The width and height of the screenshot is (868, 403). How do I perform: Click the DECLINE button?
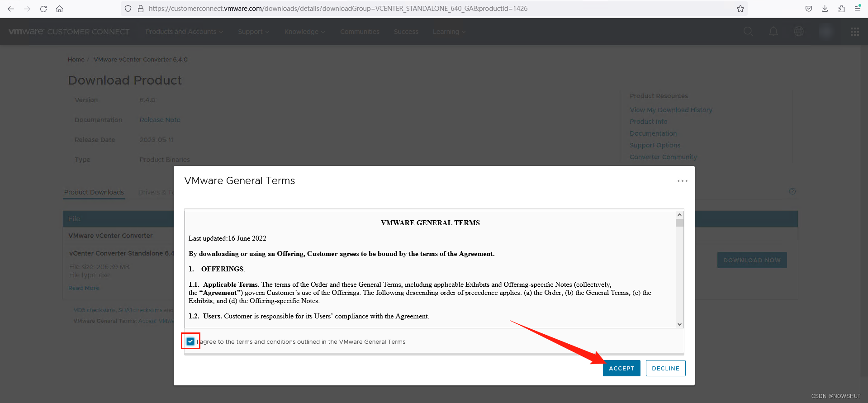click(x=665, y=368)
